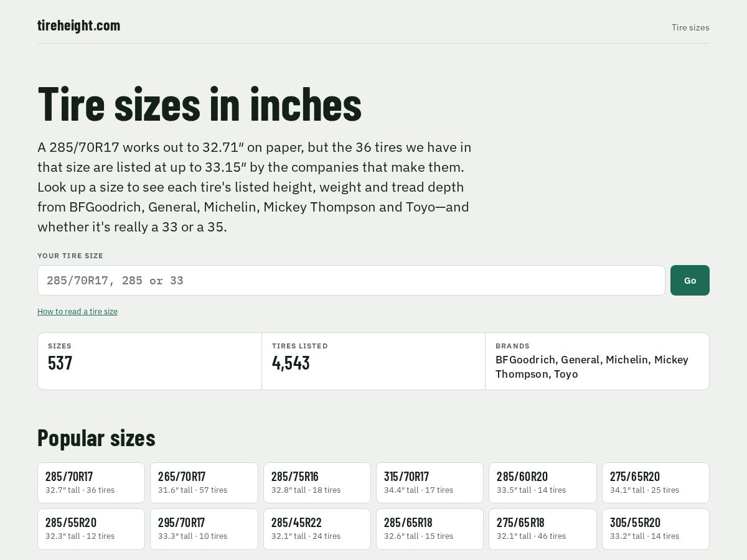Open the tireheight.com home logo

(78, 26)
